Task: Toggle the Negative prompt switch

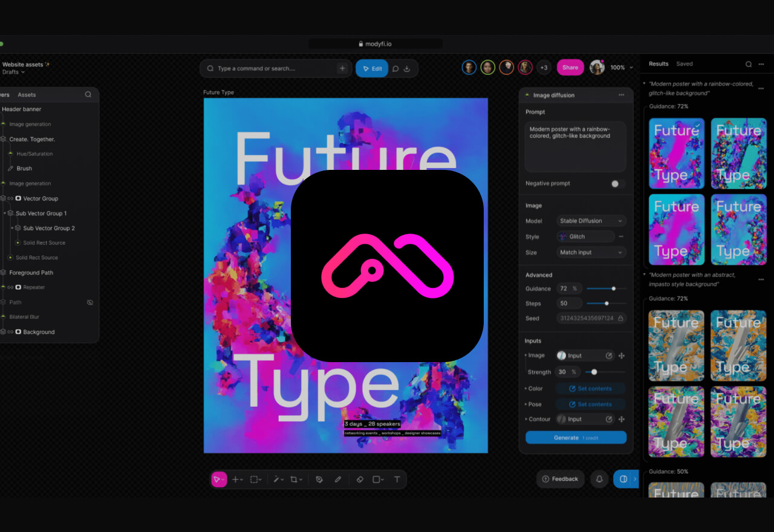Action: point(617,184)
